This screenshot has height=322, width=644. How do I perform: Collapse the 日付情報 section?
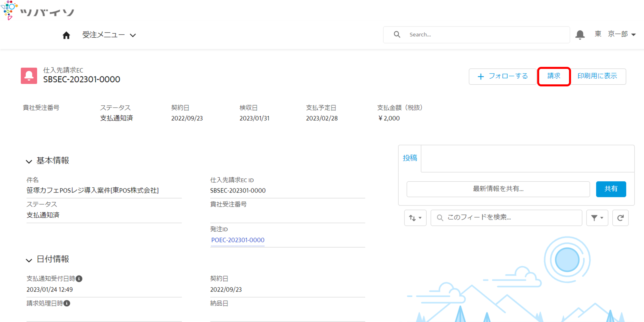click(x=29, y=260)
